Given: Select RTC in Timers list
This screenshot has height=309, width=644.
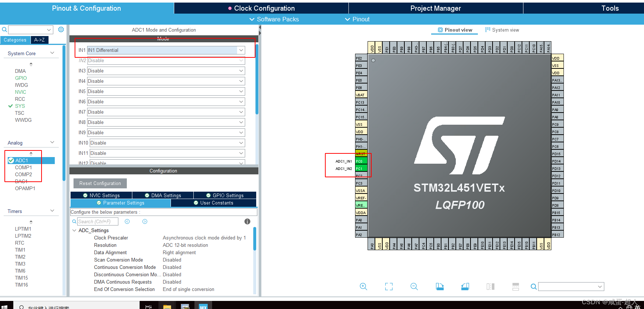Looking at the screenshot, I should pos(19,243).
